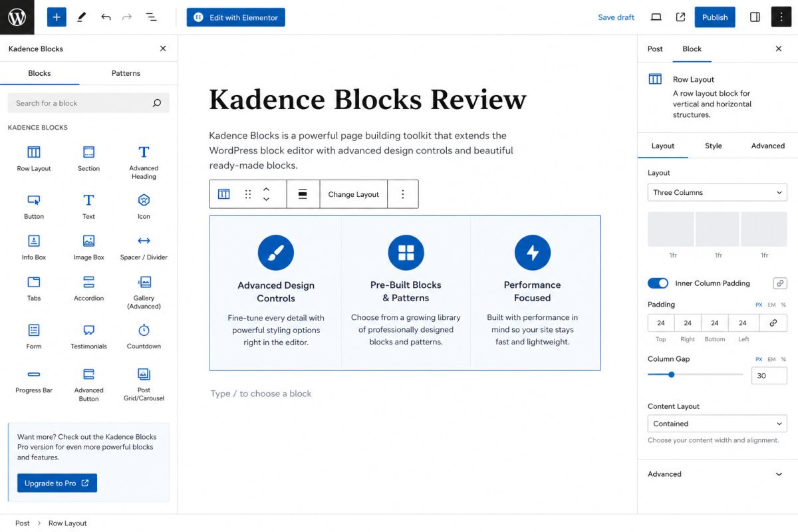Switch to the Blocks tab
The height and width of the screenshot is (532, 798).
click(x=39, y=73)
